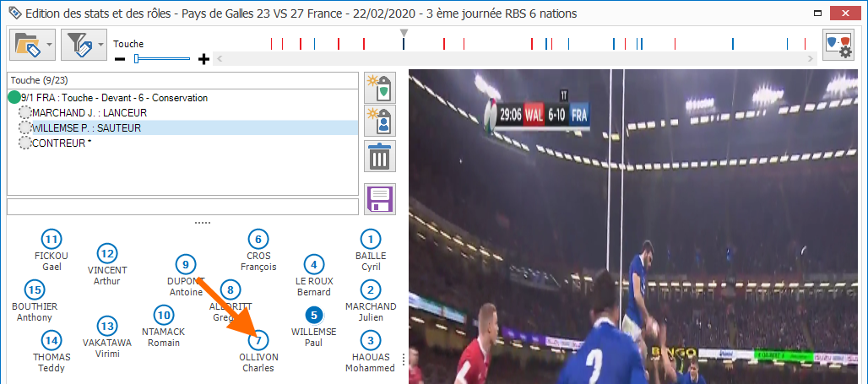The height and width of the screenshot is (384, 868).
Task: Select player 9 DUPONT Antoine
Action: pos(186,277)
